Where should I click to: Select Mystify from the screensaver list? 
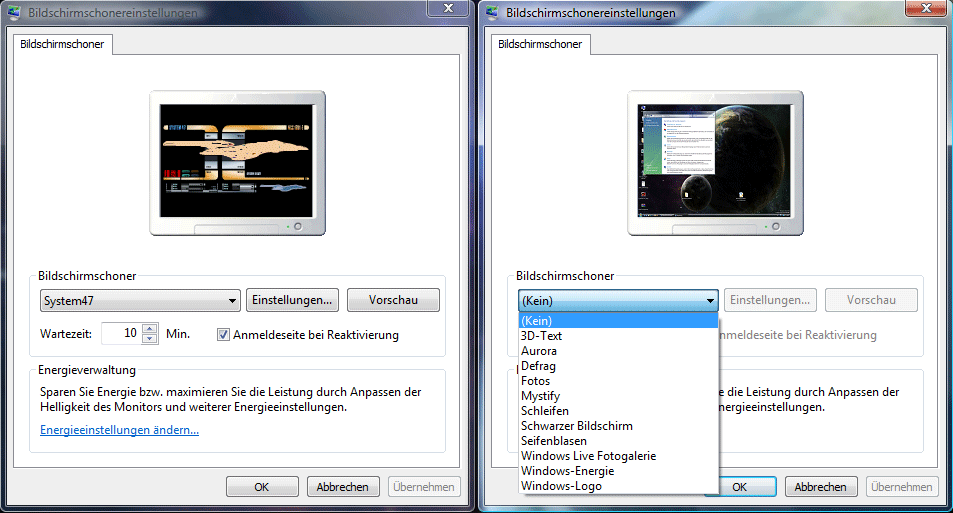point(618,396)
